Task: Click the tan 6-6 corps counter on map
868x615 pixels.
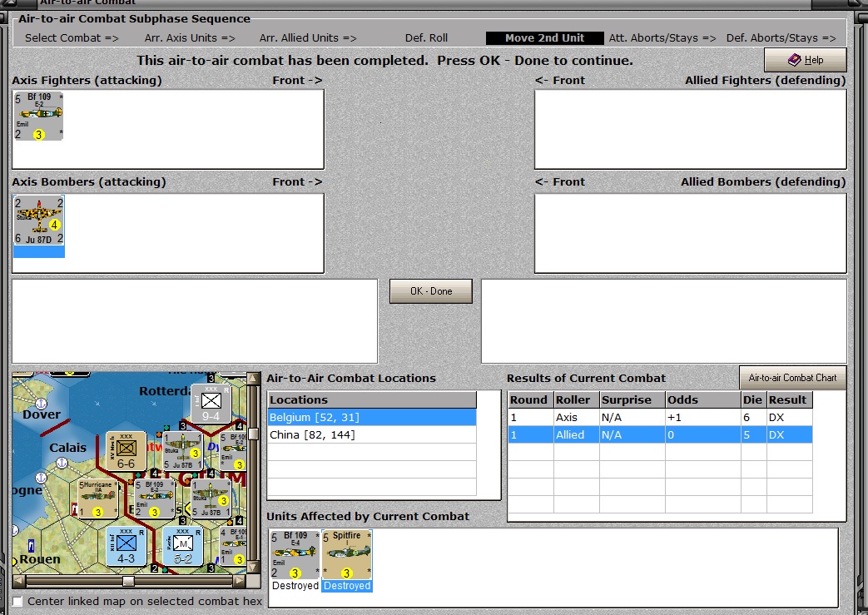Action: pyautogui.click(x=126, y=452)
